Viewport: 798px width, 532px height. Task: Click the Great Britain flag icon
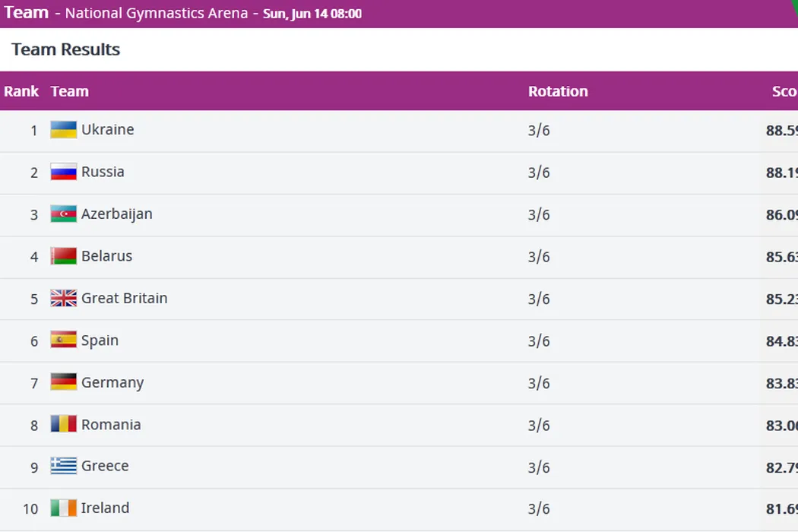pyautogui.click(x=64, y=298)
